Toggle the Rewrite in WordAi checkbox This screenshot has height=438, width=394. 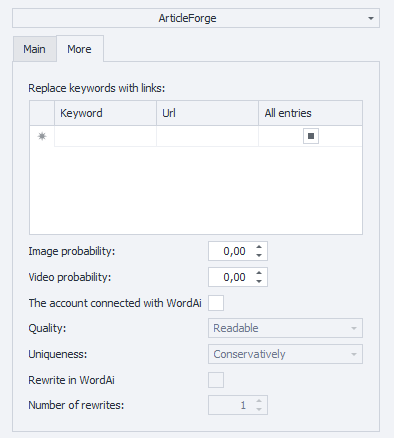(x=216, y=380)
